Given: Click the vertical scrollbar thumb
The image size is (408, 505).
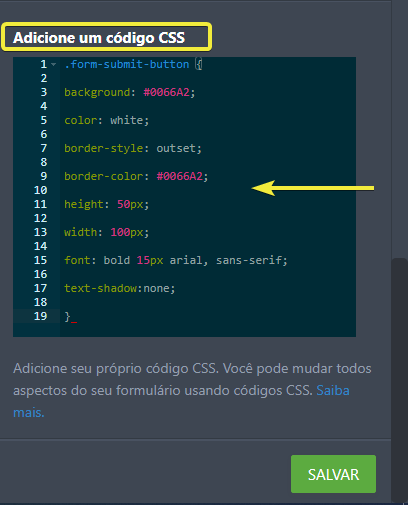Looking at the screenshot, I should (x=399, y=380).
